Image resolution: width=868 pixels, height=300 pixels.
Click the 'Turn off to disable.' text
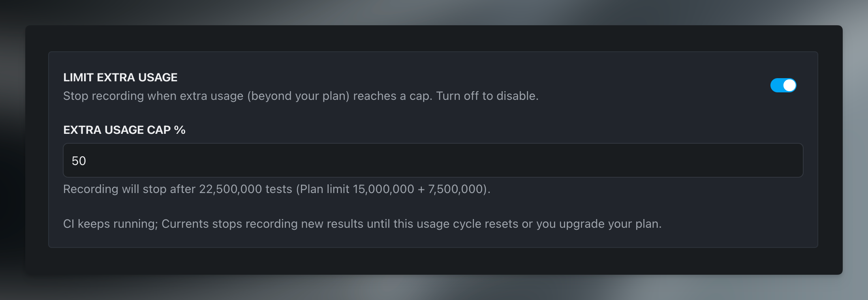point(487,96)
